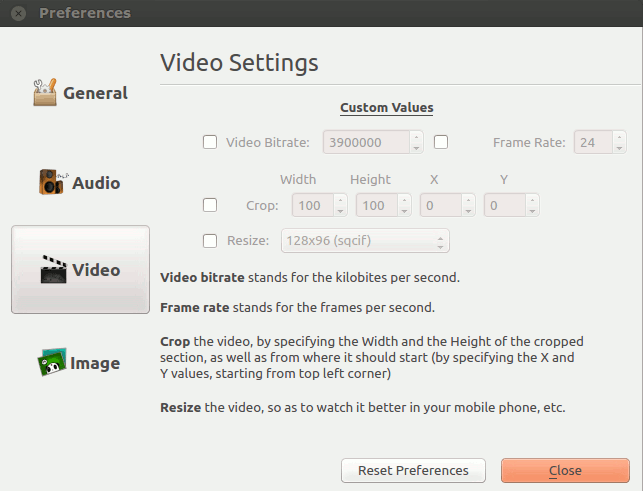Click the General toolbox icon
Image resolution: width=643 pixels, height=491 pixels.
click(45, 92)
